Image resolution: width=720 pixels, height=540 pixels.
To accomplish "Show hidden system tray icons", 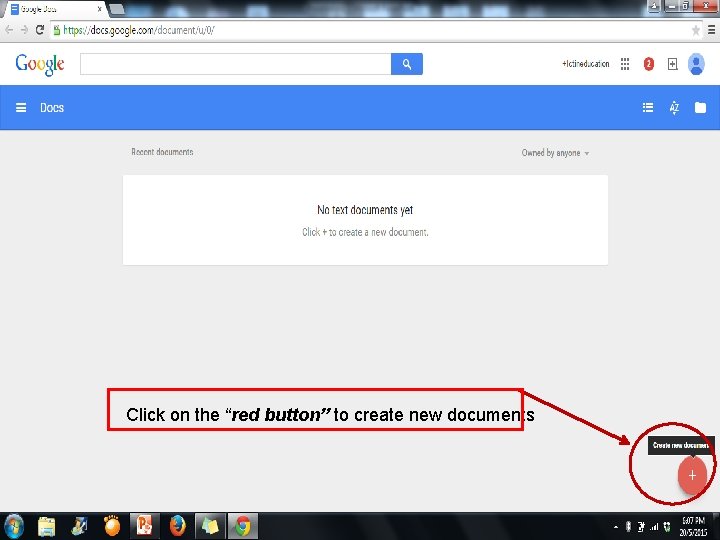I will point(616,527).
